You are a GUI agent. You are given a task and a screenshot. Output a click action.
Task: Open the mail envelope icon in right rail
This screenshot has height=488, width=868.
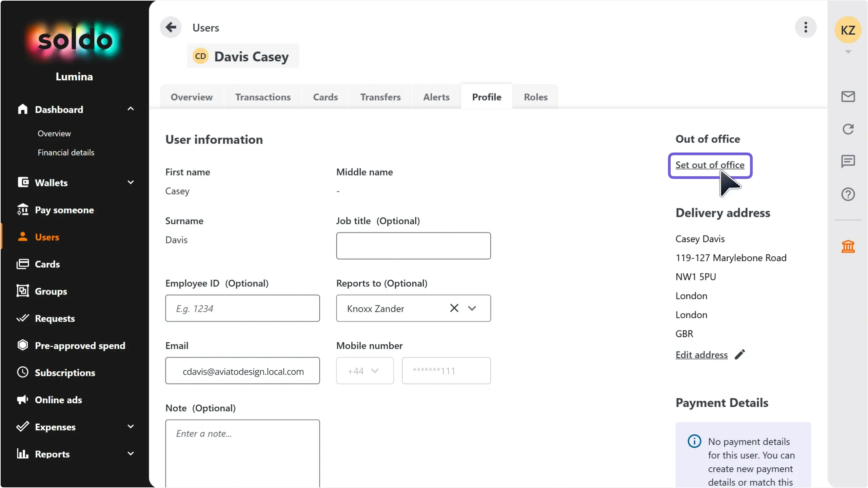[848, 97]
